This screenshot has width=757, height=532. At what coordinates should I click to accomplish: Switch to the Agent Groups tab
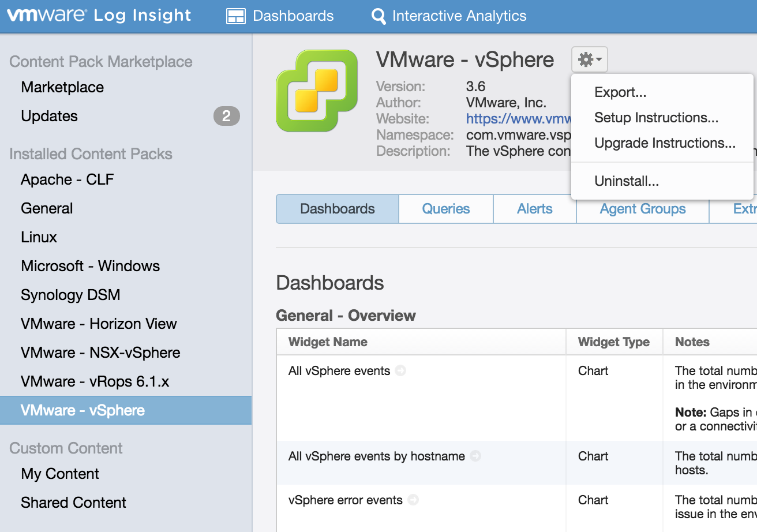click(x=642, y=209)
